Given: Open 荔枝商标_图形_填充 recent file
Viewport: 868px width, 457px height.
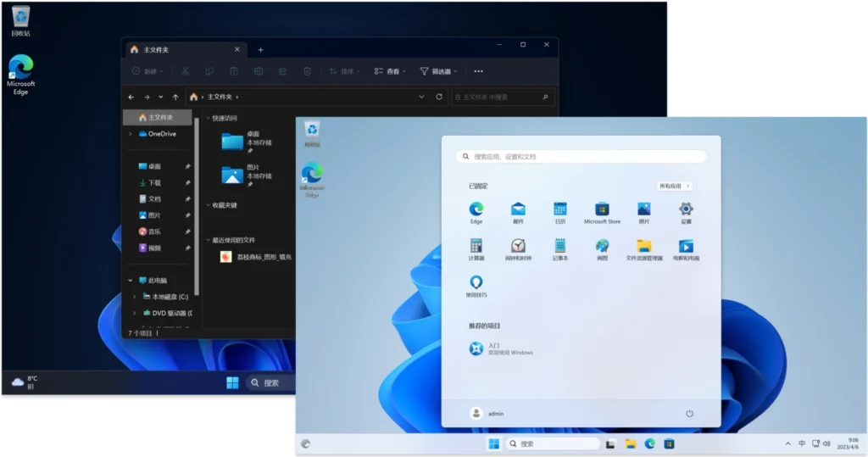Looking at the screenshot, I should [256, 257].
